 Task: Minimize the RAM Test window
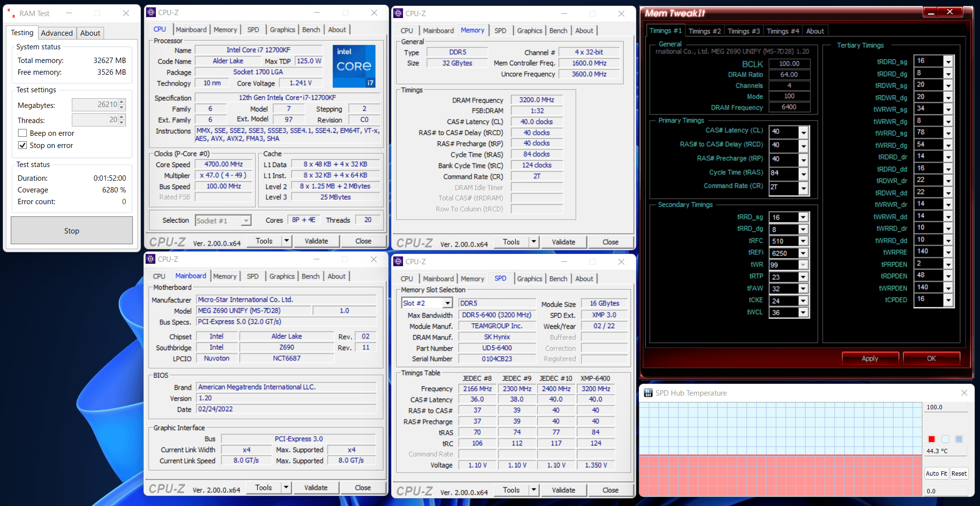[x=69, y=14]
